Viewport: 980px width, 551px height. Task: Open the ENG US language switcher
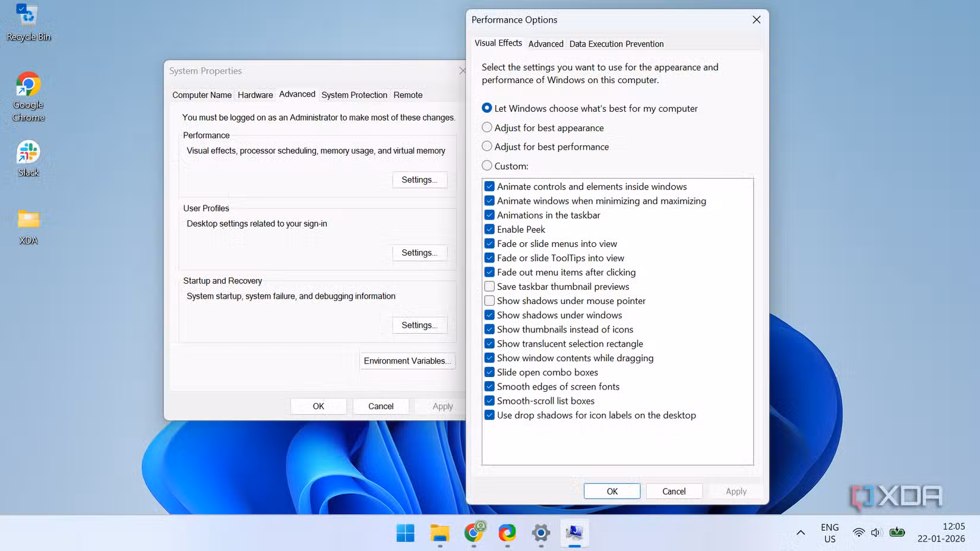830,533
